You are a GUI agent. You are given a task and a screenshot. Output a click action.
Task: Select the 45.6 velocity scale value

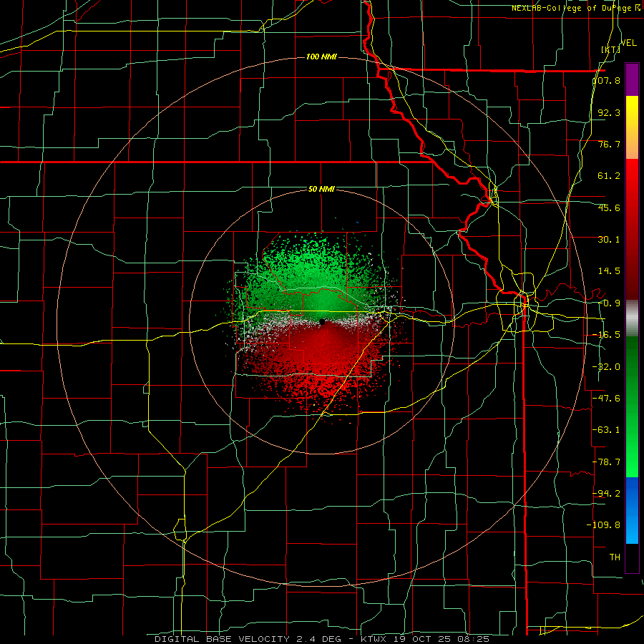click(609, 208)
